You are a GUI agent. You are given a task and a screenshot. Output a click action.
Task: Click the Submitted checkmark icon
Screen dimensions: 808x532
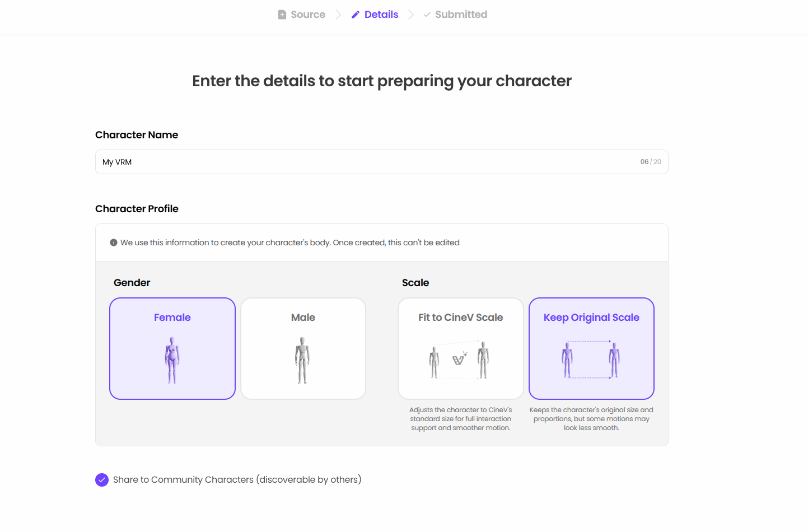[x=427, y=15]
